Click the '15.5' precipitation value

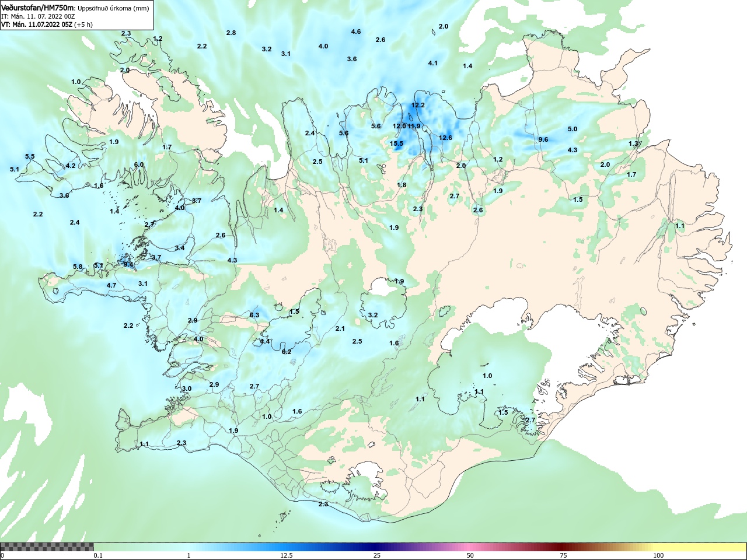point(397,143)
